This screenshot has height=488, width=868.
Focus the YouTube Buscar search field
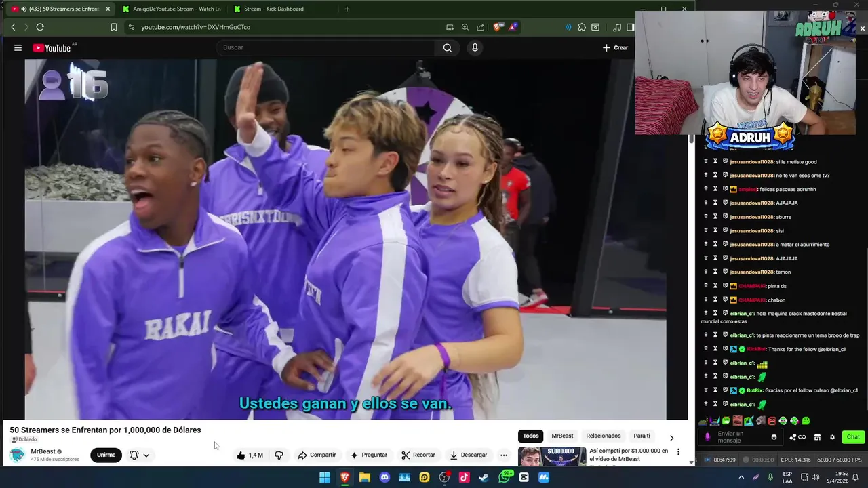[325, 47]
